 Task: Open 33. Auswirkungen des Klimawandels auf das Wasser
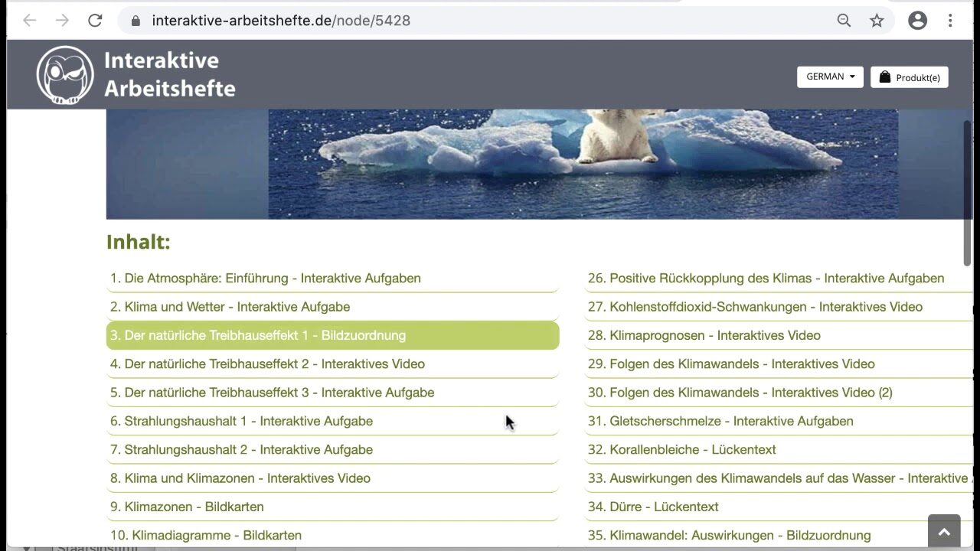[x=779, y=478]
